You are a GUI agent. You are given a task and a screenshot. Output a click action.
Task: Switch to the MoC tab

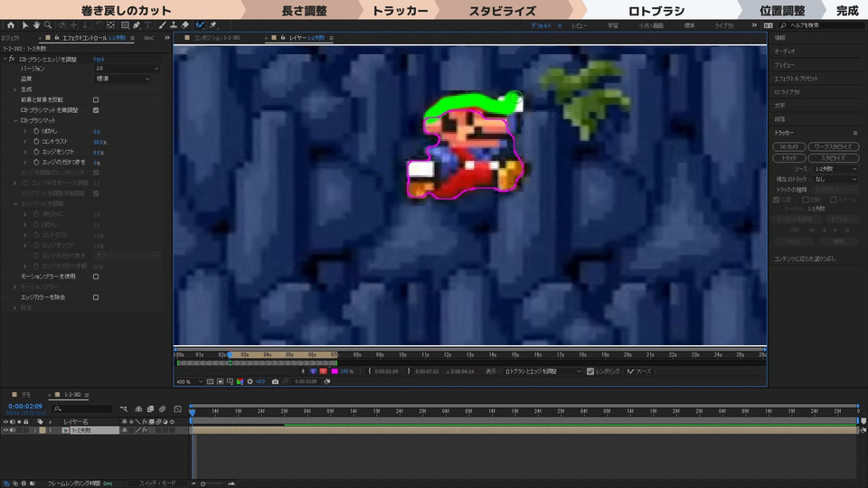click(x=148, y=38)
